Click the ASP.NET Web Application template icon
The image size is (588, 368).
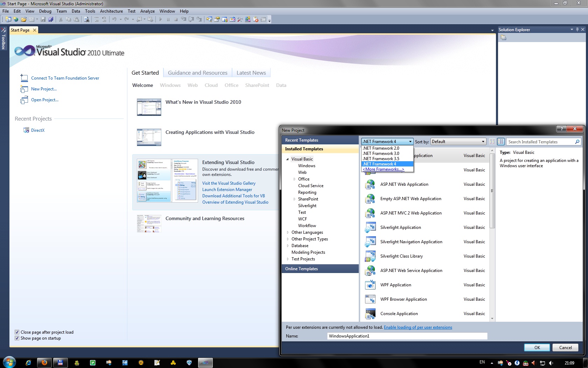coord(370,184)
